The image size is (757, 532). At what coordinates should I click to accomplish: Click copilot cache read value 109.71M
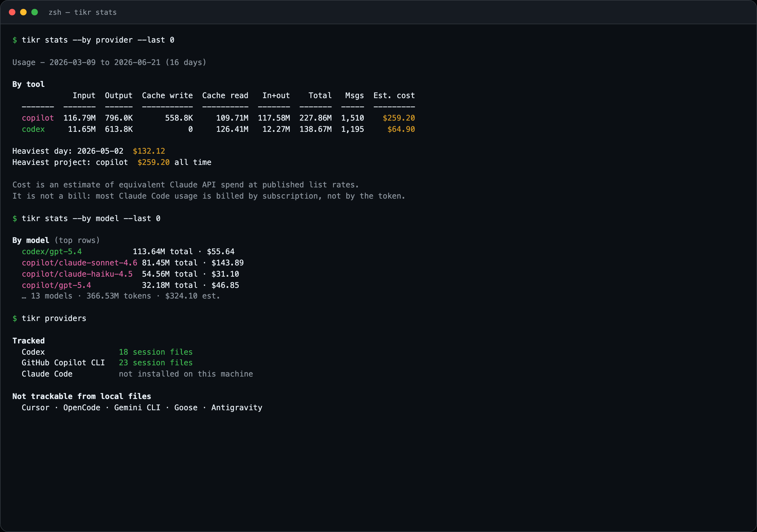[232, 118]
